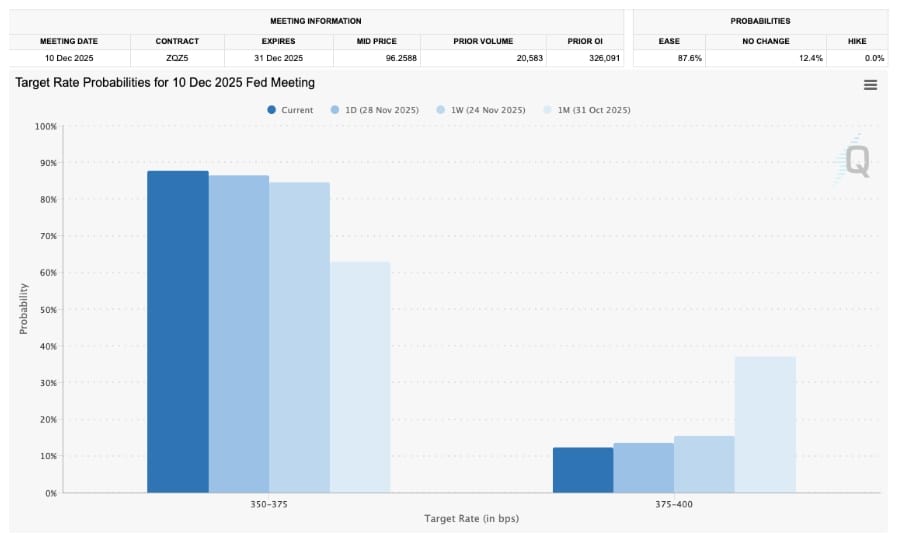Click the EASE probability header
The image size is (897, 537).
pyautogui.click(x=669, y=41)
